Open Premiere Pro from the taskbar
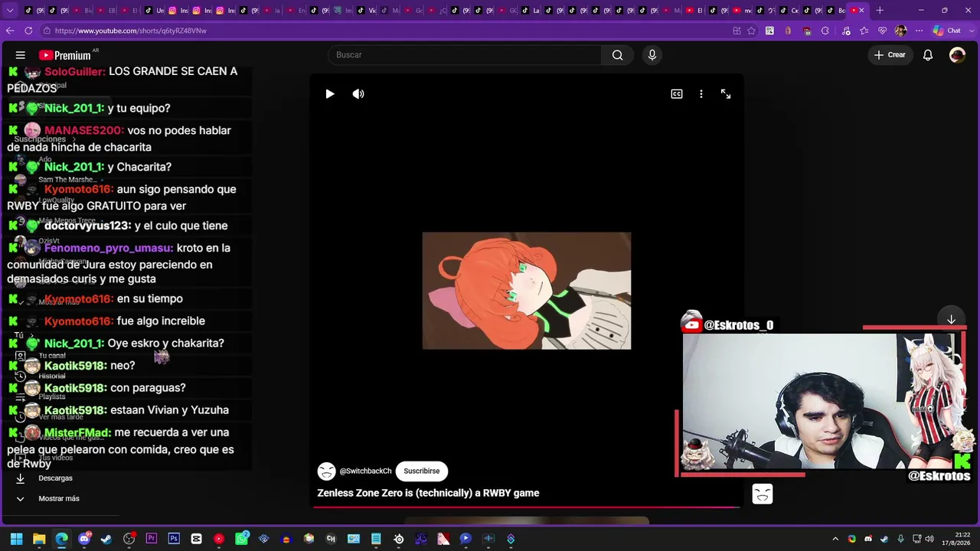 pyautogui.click(x=152, y=539)
